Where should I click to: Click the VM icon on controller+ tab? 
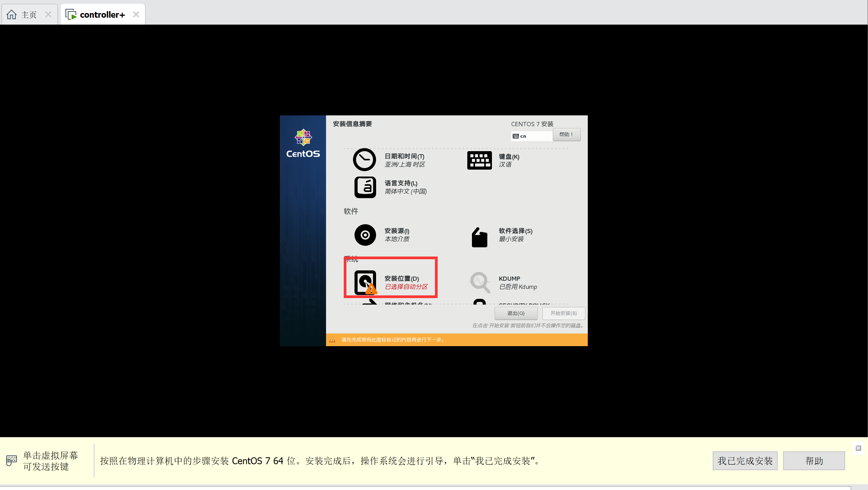coord(71,15)
